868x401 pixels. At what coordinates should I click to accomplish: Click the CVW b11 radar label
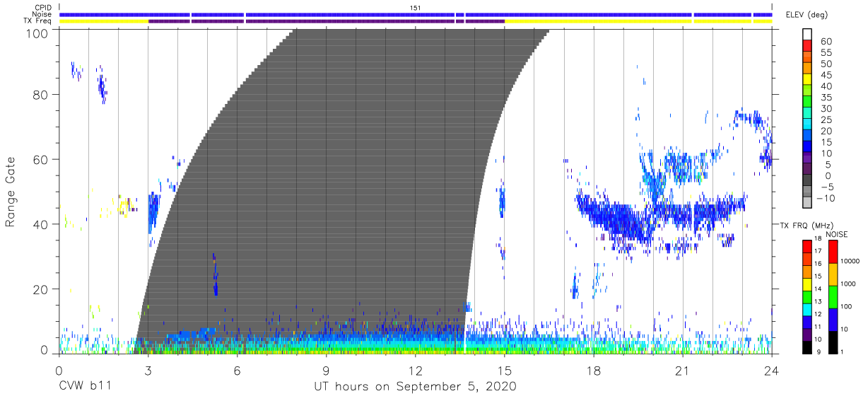coord(84,386)
